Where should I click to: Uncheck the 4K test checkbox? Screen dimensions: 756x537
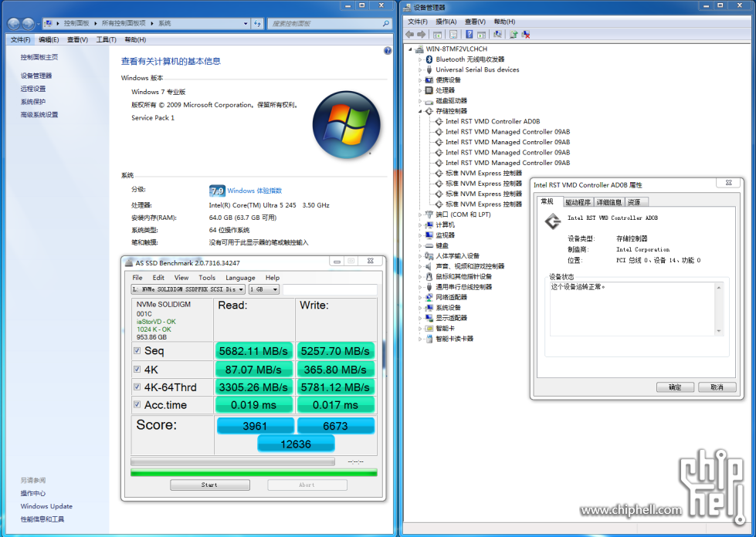[x=137, y=369]
